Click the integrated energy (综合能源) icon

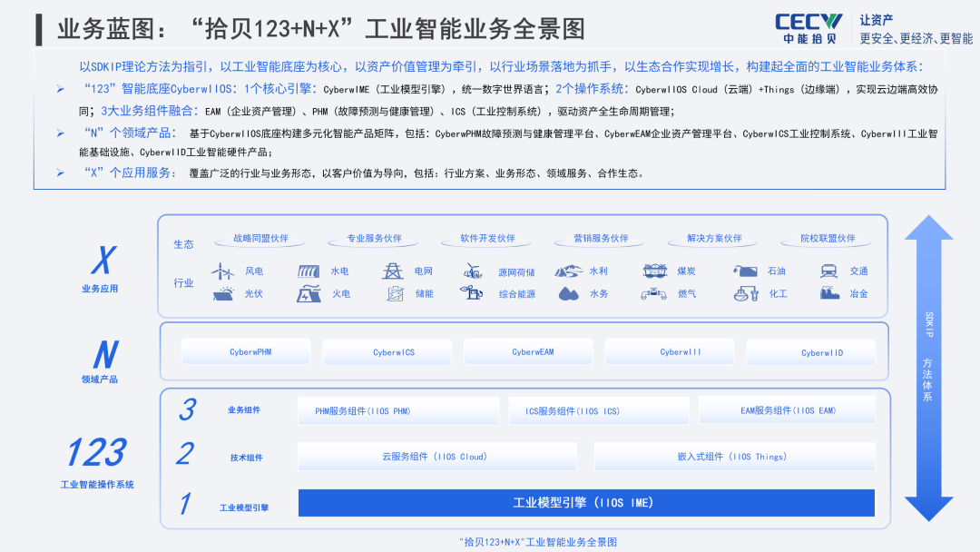[471, 292]
